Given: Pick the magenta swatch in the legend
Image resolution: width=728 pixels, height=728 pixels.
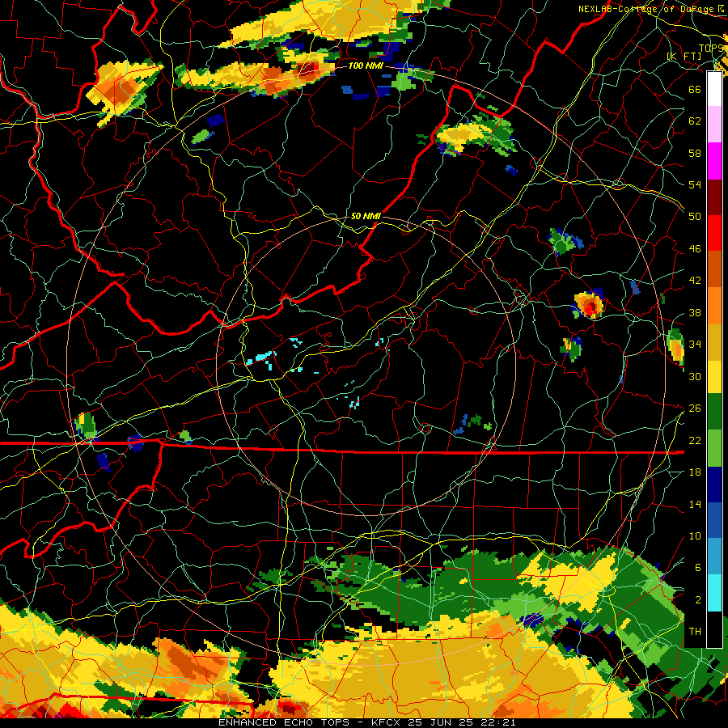Looking at the screenshot, I should tap(714, 161).
